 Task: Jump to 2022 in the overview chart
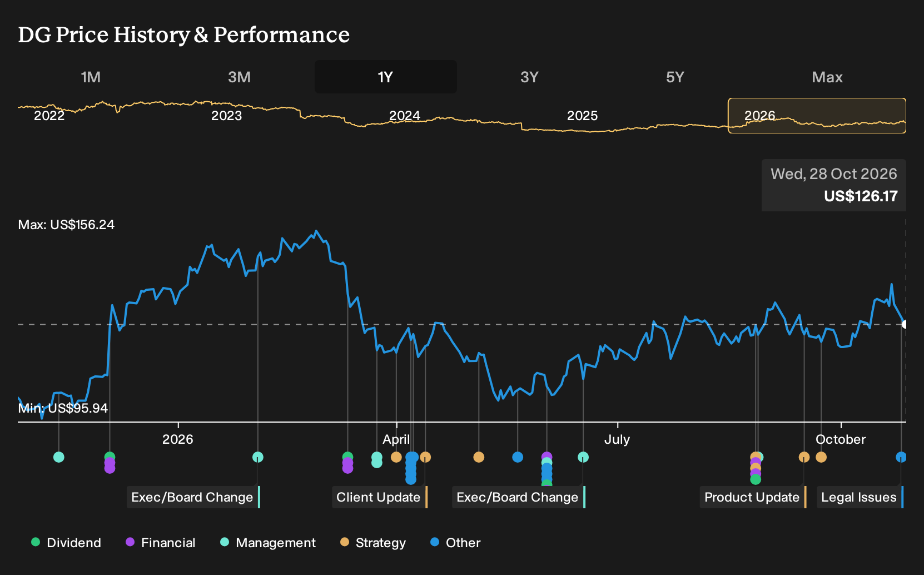click(x=49, y=116)
